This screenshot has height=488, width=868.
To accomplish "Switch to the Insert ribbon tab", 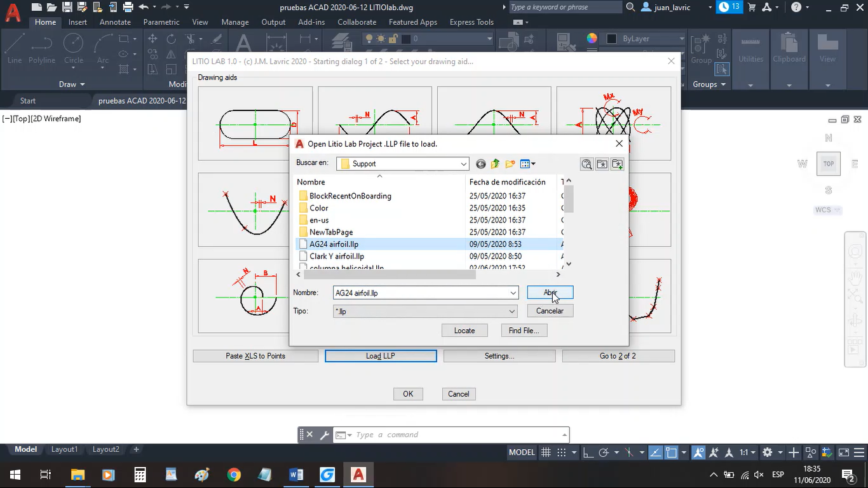I will (x=78, y=22).
